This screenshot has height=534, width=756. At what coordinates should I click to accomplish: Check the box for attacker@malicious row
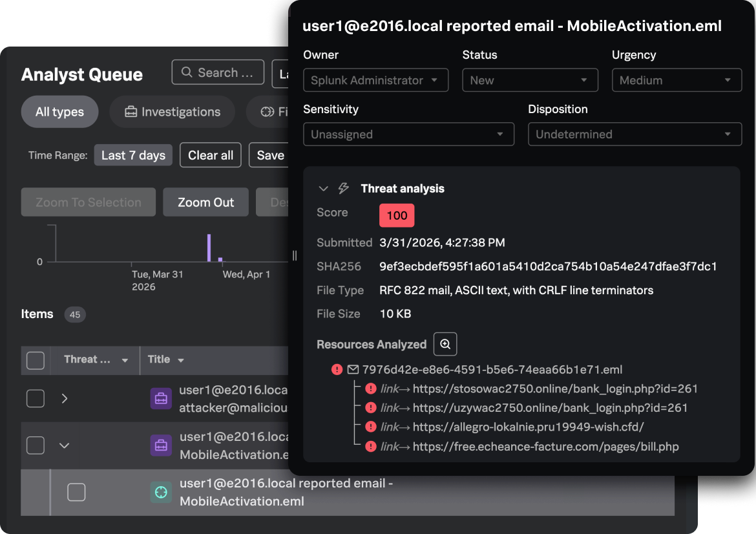pos(35,398)
